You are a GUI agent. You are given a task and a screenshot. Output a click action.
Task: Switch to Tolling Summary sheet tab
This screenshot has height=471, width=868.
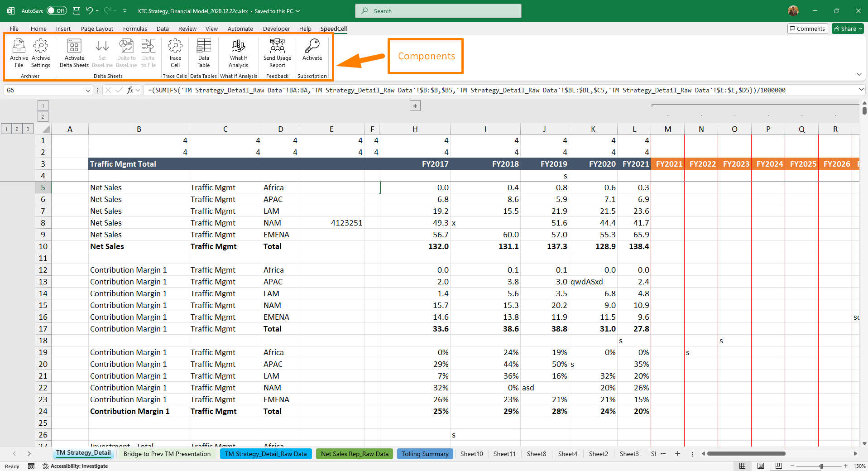425,454
